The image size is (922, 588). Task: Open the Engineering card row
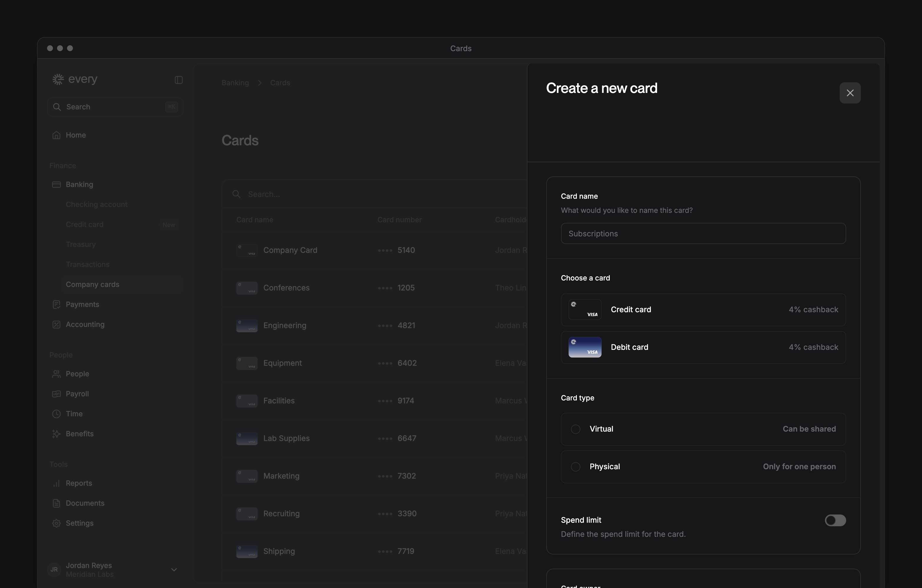tap(375, 325)
